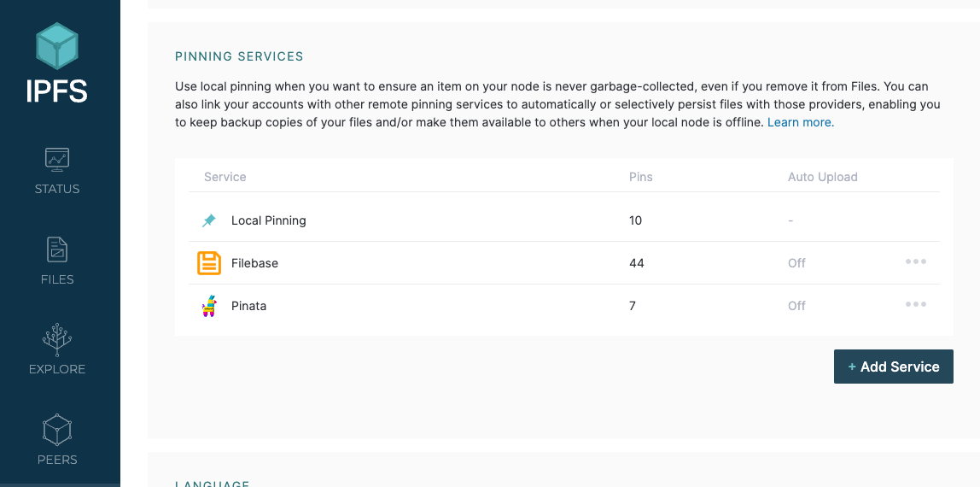Open Pinata options three-dot menu
The width and height of the screenshot is (980, 487).
[915, 304]
